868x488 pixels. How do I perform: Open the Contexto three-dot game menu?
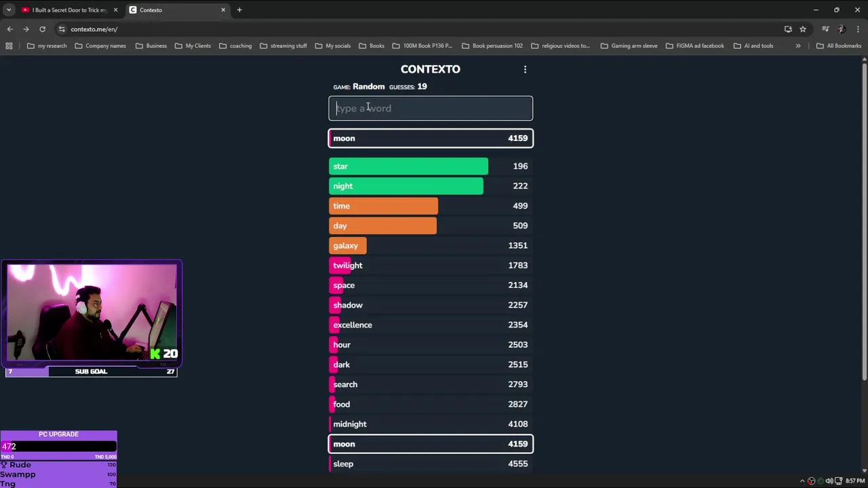click(525, 69)
